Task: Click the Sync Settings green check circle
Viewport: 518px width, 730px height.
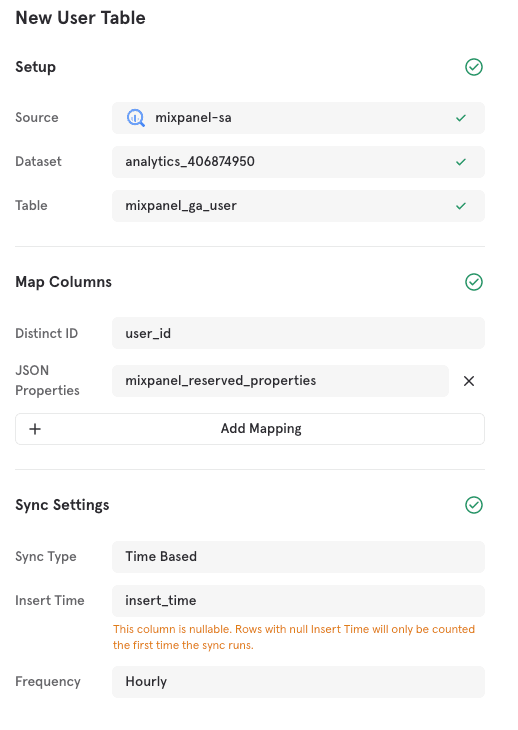Action: pyautogui.click(x=474, y=505)
